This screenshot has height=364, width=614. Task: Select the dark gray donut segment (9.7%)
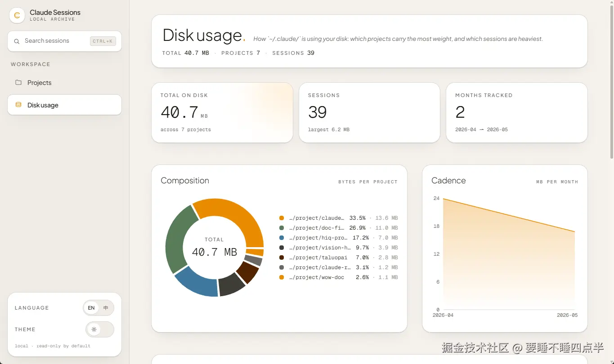pos(232,284)
